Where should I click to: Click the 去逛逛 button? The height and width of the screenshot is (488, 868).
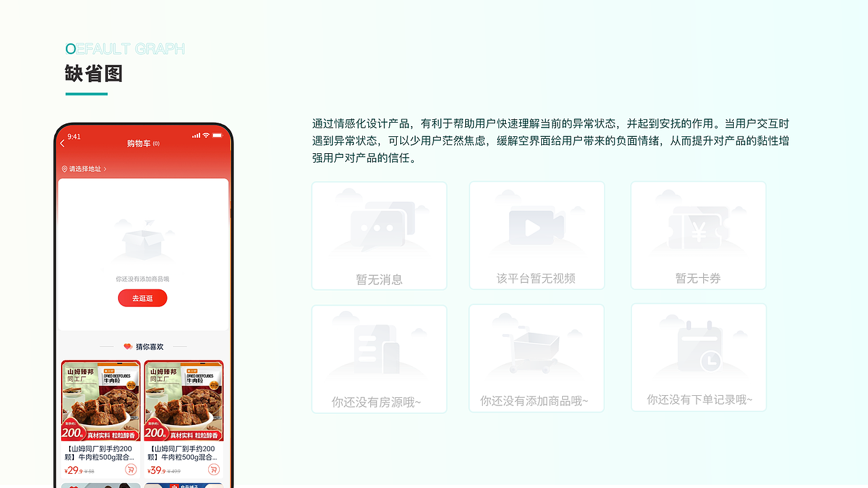pyautogui.click(x=142, y=298)
